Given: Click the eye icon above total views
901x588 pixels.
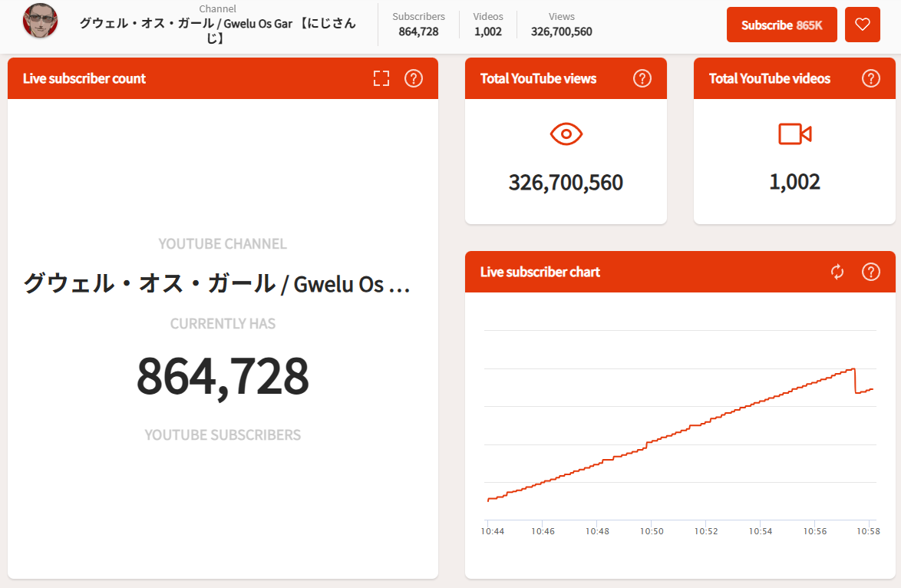Looking at the screenshot, I should (x=566, y=134).
